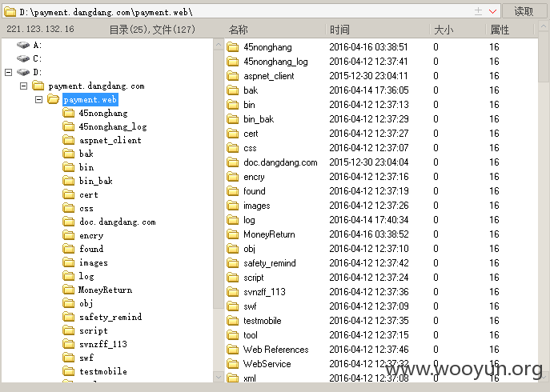Collapse the D: drive node
The image size is (550, 392).
coord(9,72)
